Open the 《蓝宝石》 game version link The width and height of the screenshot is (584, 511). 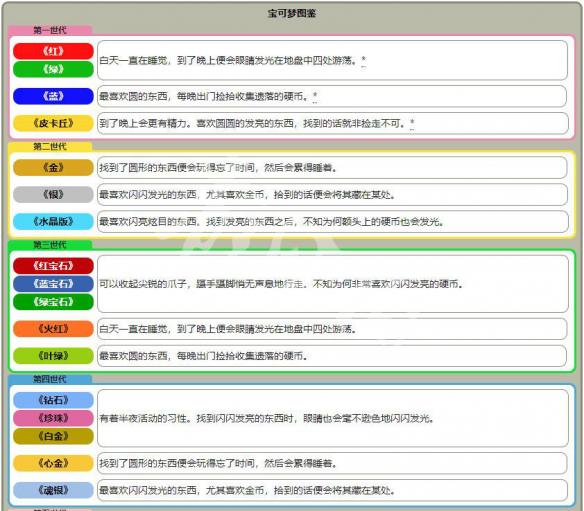pyautogui.click(x=53, y=284)
